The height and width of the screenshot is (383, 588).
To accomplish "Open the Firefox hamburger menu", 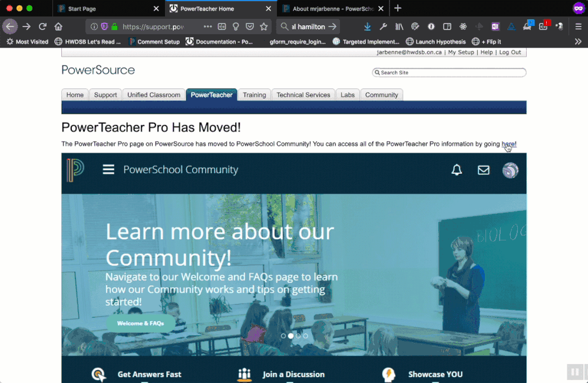I will tap(578, 27).
